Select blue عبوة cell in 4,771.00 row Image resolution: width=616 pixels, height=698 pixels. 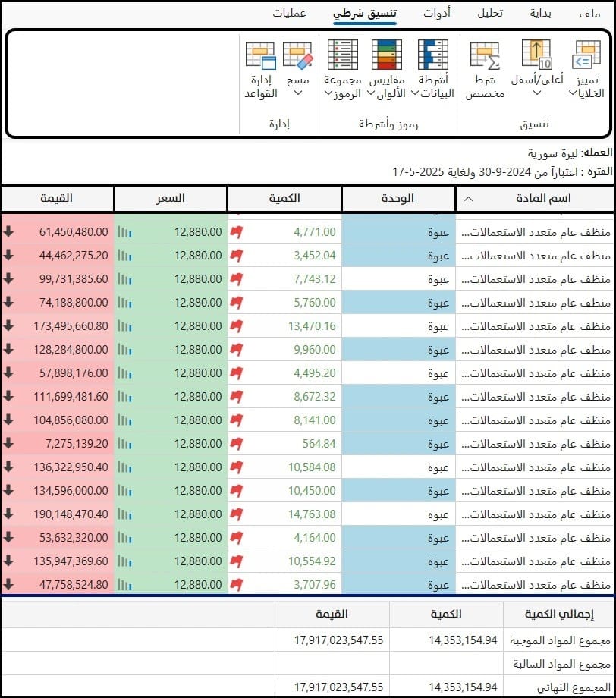coord(399,232)
